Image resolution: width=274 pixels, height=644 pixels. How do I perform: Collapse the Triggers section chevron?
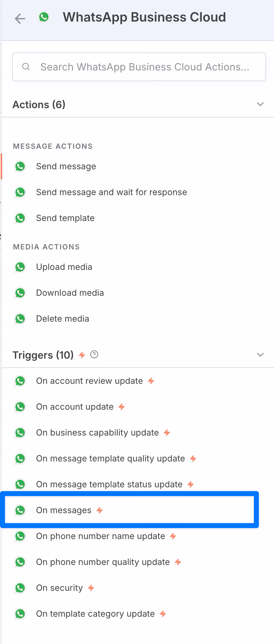[x=260, y=355]
